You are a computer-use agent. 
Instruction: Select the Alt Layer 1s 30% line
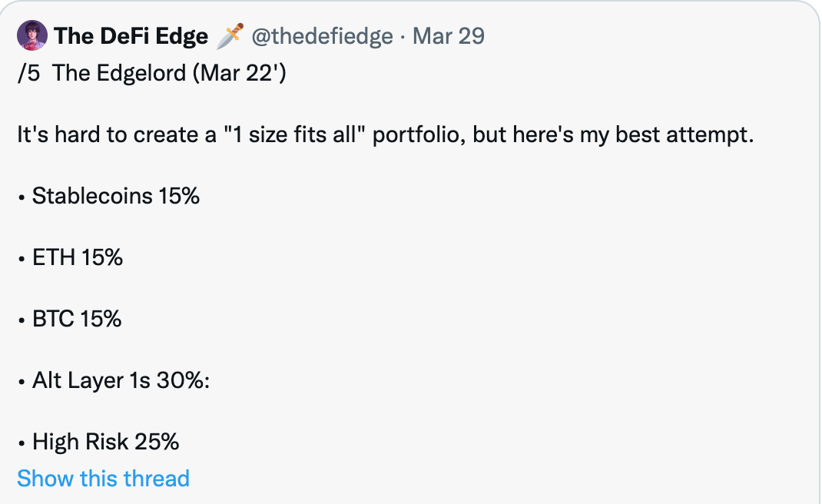coord(114,380)
